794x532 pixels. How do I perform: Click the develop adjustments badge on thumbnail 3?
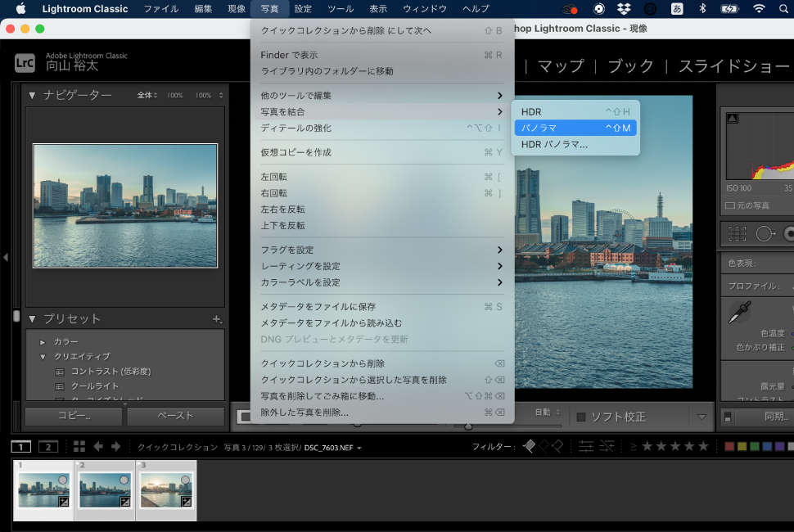point(187,502)
